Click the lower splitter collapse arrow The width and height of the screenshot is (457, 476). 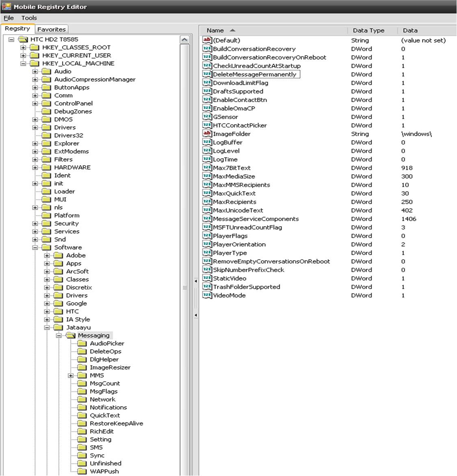coord(195,315)
